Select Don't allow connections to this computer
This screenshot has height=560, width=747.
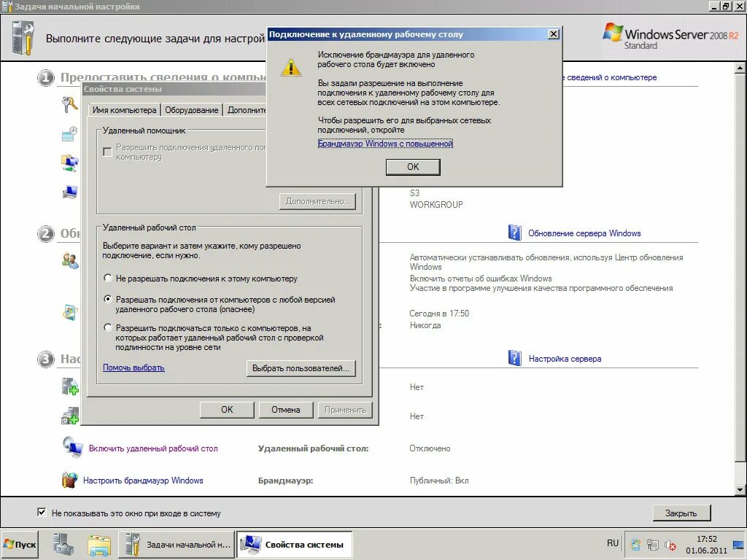tap(108, 278)
